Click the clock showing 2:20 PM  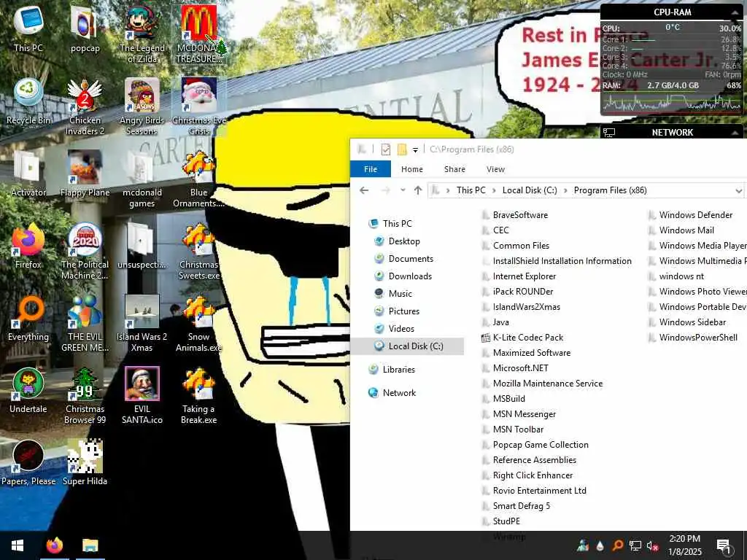684,545
